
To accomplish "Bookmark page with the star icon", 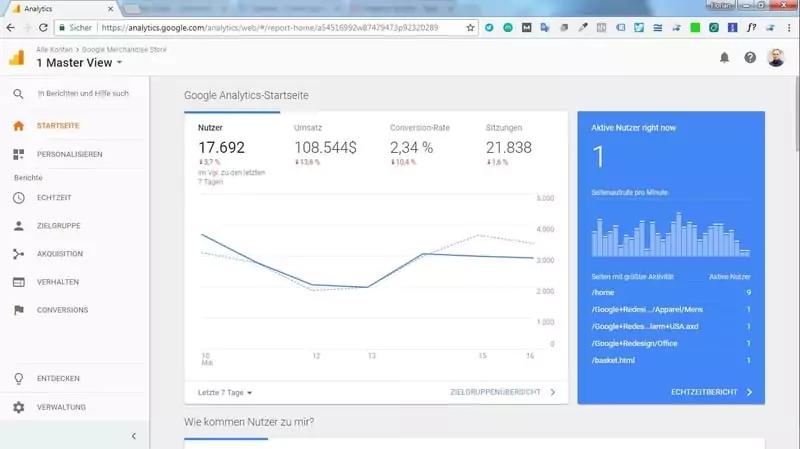I will tap(470, 28).
